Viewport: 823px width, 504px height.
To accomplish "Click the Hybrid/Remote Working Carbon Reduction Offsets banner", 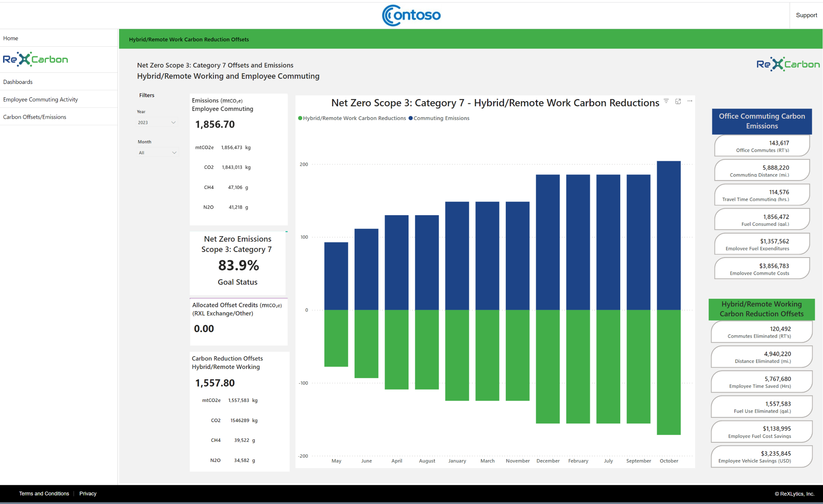I will (761, 309).
